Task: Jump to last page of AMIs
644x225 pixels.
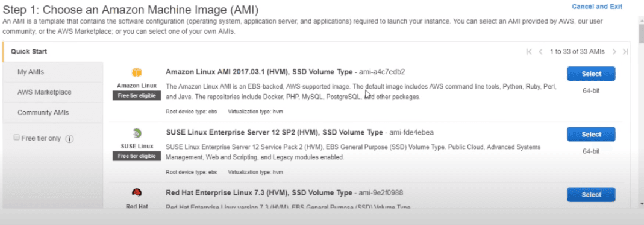Action: click(x=625, y=52)
